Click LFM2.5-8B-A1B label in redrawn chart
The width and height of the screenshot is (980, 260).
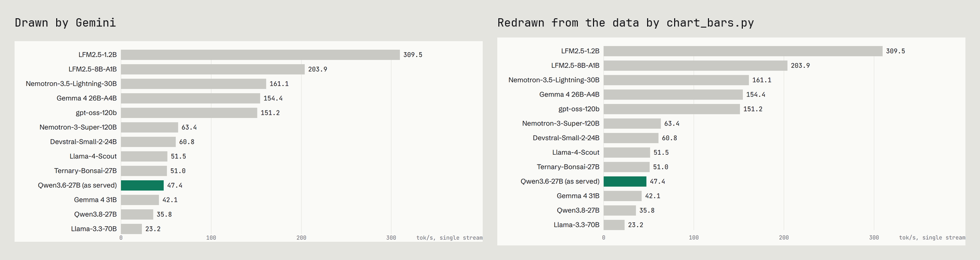click(575, 66)
